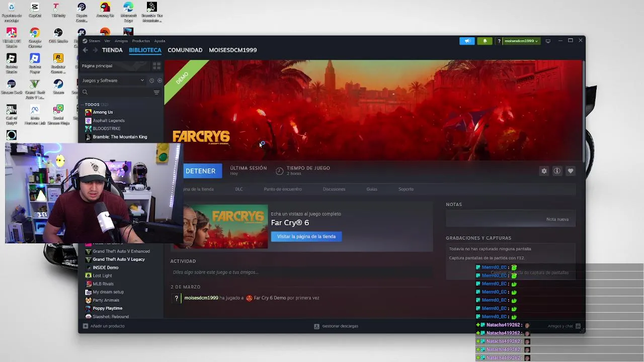Switch library to collections grid view icon
644x362 pixels.
[x=156, y=66]
